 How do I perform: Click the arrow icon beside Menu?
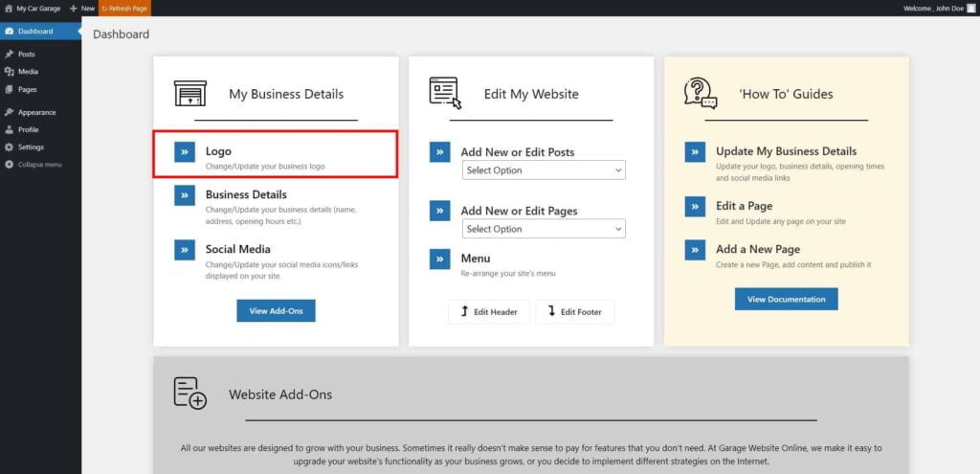click(x=439, y=259)
